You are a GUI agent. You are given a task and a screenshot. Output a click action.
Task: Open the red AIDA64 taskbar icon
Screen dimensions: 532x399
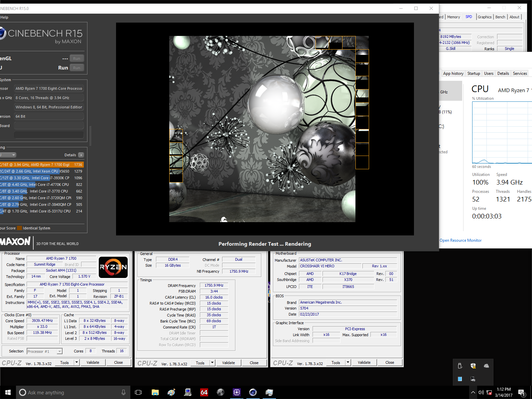pos(204,392)
